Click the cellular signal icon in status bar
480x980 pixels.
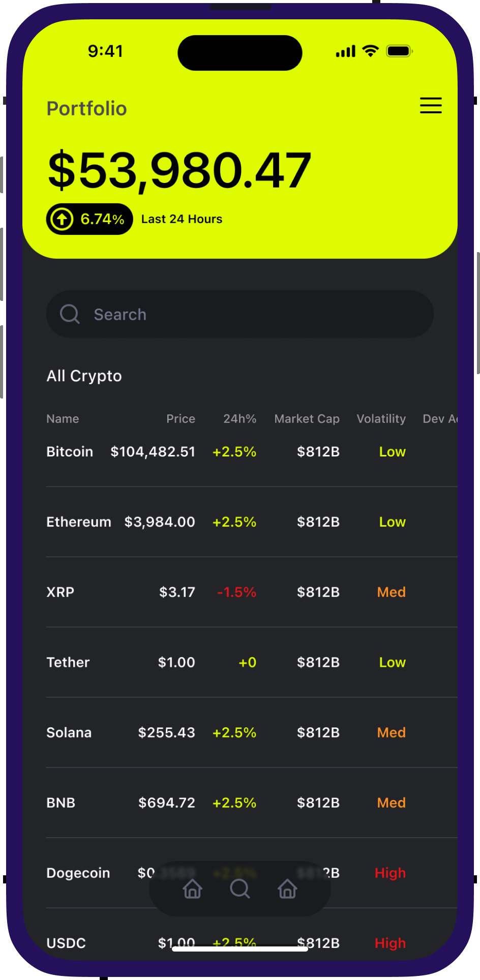[x=346, y=51]
